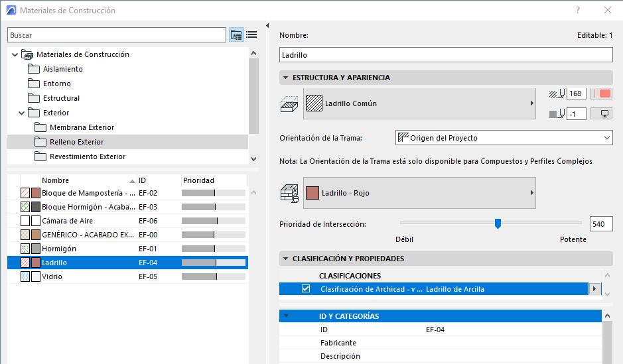Click the help question mark
Viewport: 623px width, 364px height.
click(578, 11)
